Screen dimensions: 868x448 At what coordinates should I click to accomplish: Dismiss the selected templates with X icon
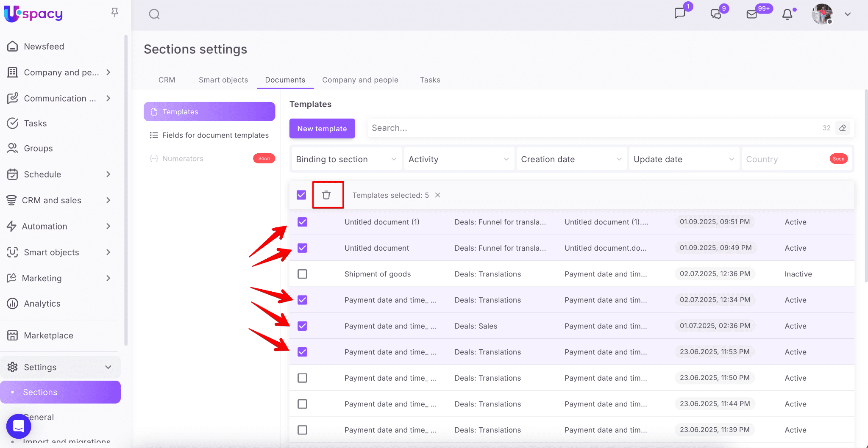pos(438,195)
